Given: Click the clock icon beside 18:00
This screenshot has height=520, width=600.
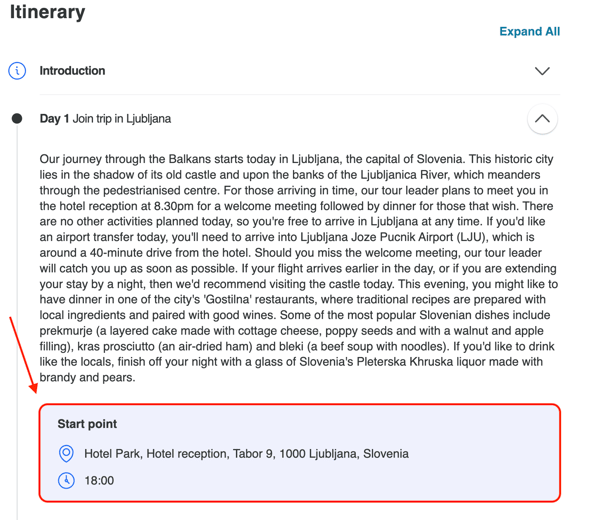Looking at the screenshot, I should click(66, 481).
